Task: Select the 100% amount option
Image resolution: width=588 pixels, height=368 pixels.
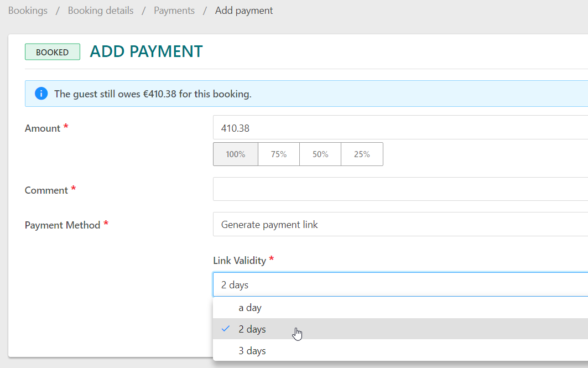Action: coord(236,154)
